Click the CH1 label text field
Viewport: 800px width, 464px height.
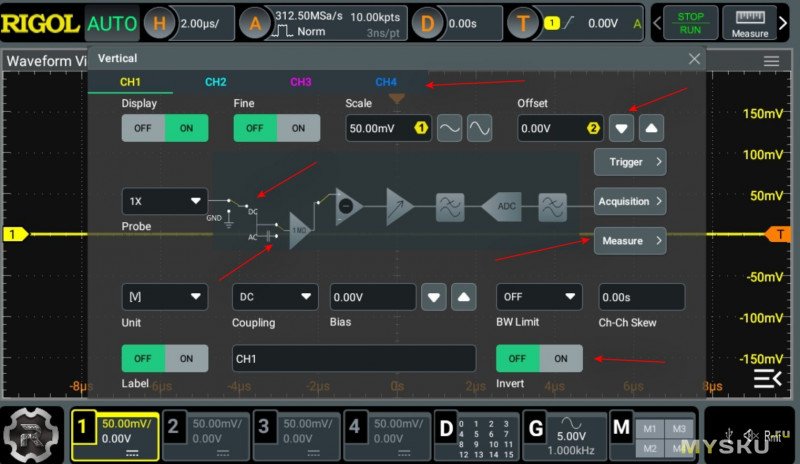354,358
